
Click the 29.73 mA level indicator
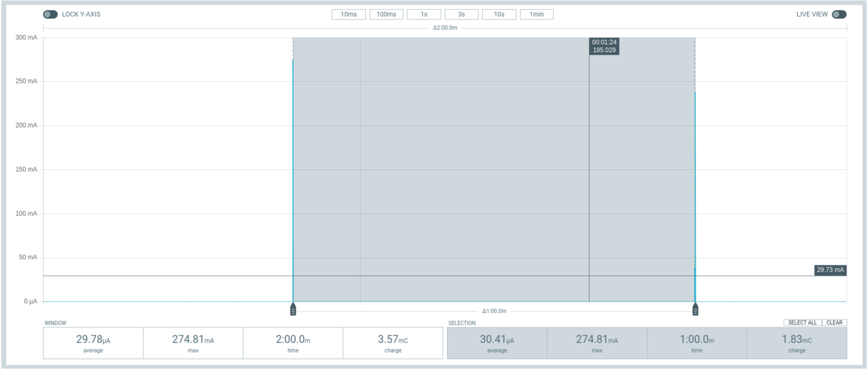[x=830, y=270]
